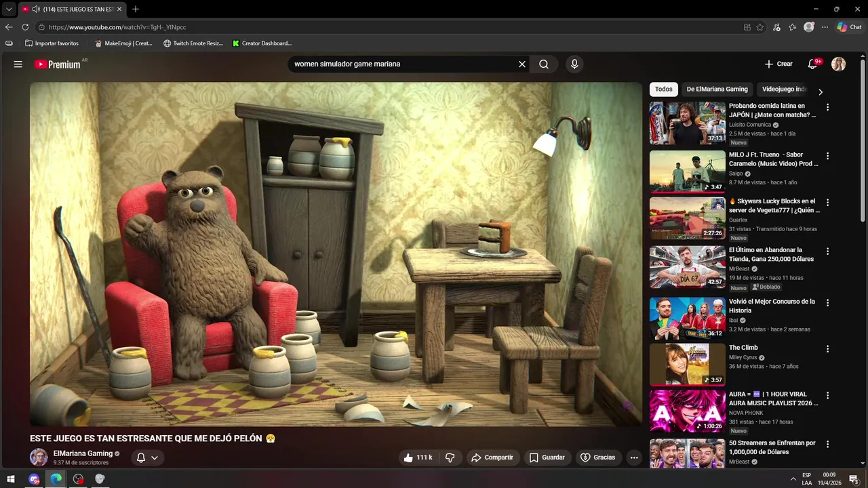Open Importar favoritos bookmark

click(x=52, y=43)
